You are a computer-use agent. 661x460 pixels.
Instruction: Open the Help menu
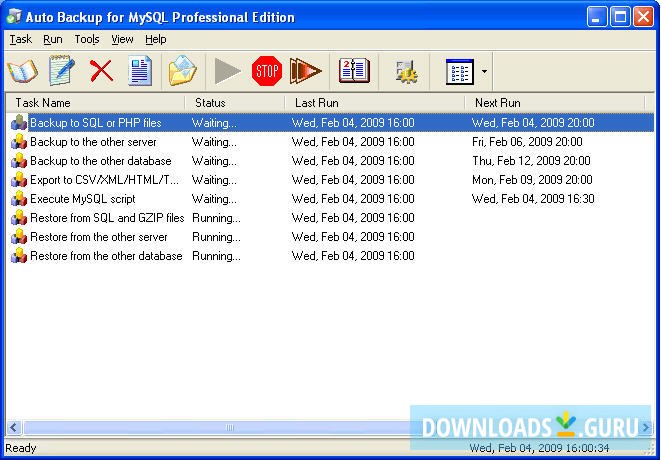tap(156, 39)
